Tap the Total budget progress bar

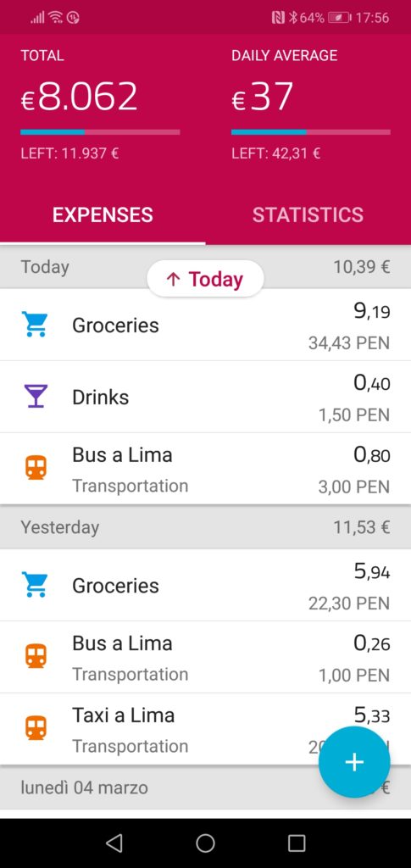coord(100,132)
